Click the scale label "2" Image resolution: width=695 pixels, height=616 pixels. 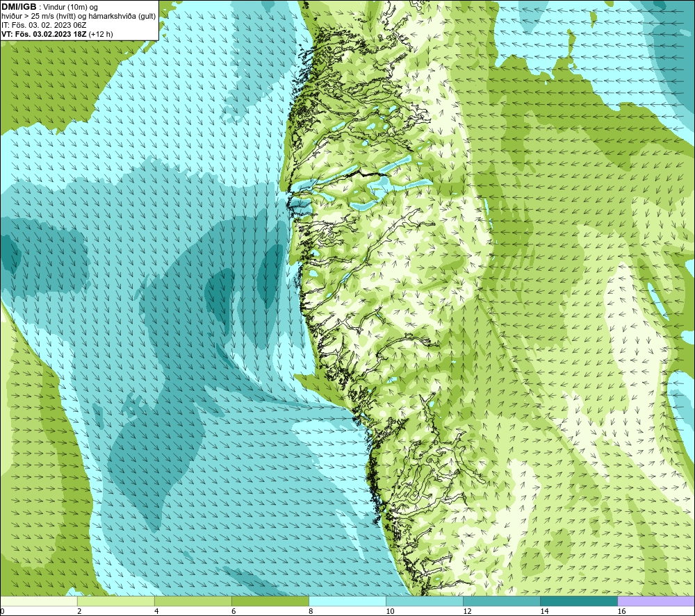pyautogui.click(x=79, y=611)
